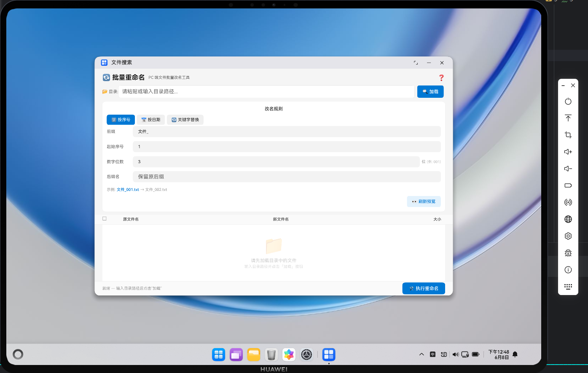Switch to the 按日期 rule tab
The width and height of the screenshot is (588, 373).
(151, 120)
